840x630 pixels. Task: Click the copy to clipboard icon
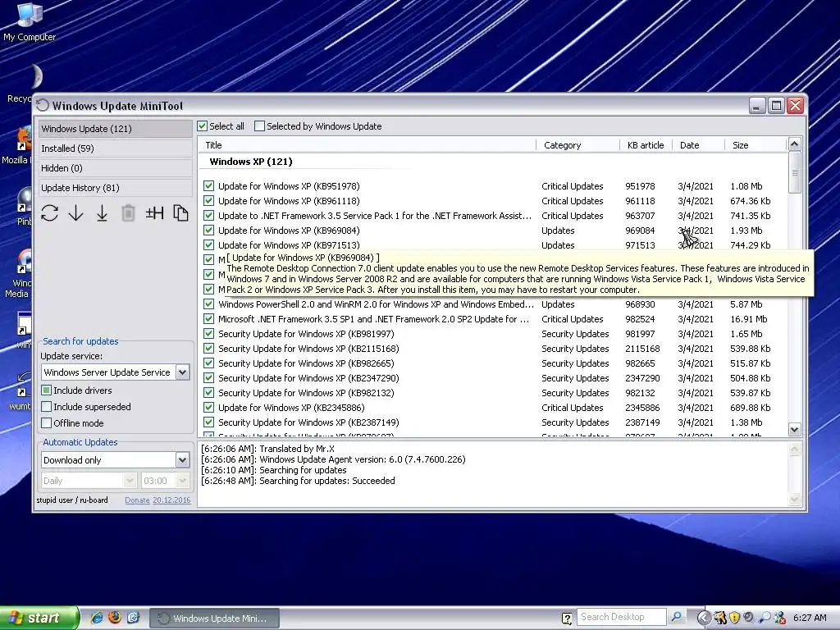coord(180,213)
